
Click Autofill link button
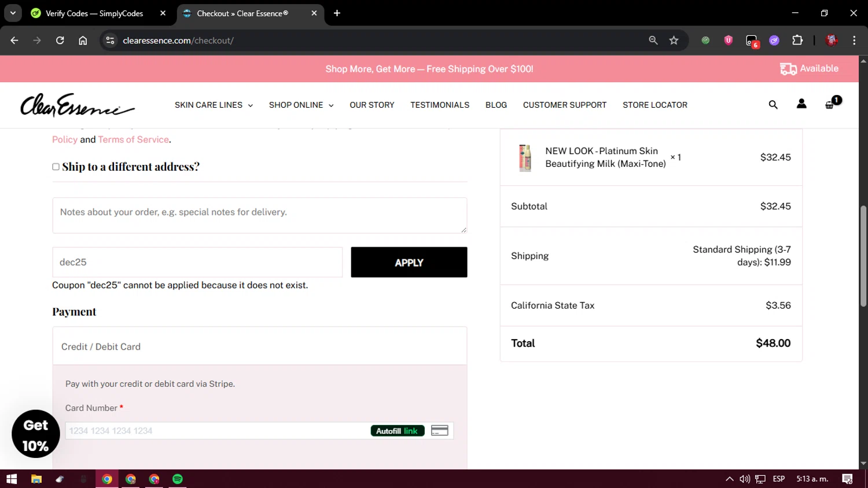[398, 431]
